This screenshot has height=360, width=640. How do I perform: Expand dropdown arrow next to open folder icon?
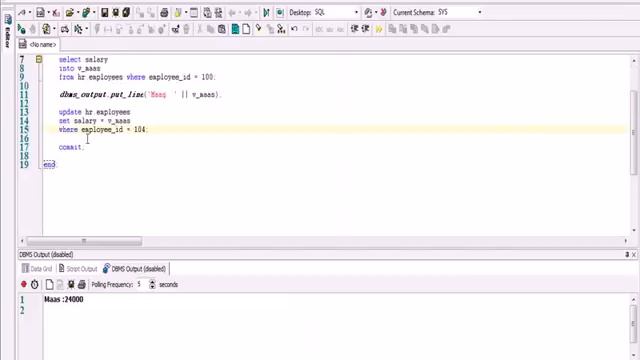[78, 13]
